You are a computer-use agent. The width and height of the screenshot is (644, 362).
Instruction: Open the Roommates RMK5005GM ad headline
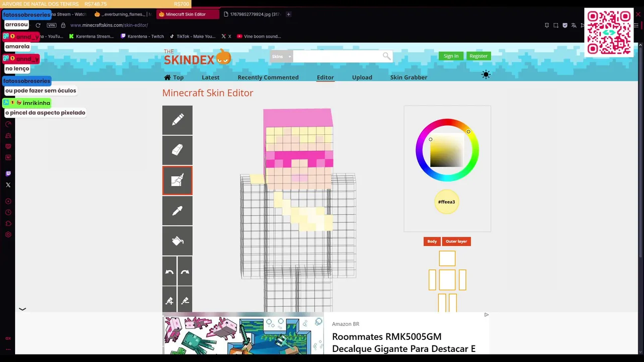(404, 342)
